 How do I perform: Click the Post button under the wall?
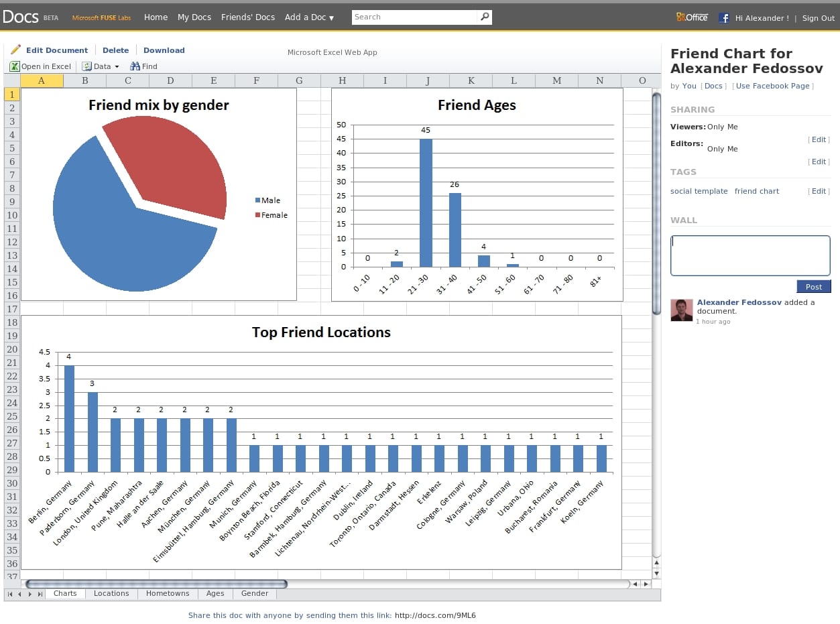(x=814, y=287)
